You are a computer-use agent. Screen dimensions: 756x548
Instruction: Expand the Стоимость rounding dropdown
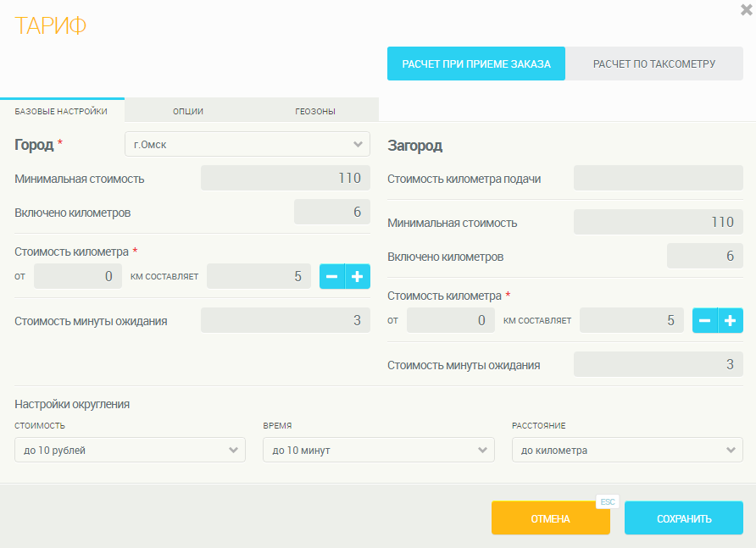(130, 450)
